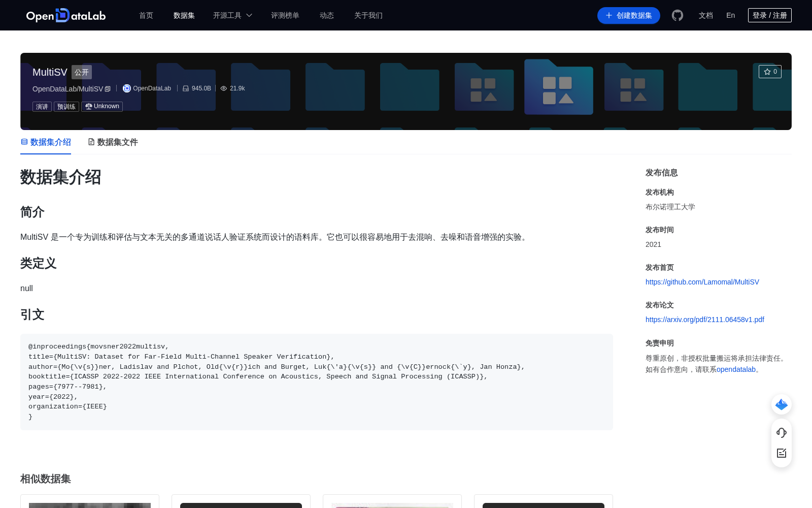Click the 演讲 tag
The width and height of the screenshot is (812, 508).
[x=42, y=107]
